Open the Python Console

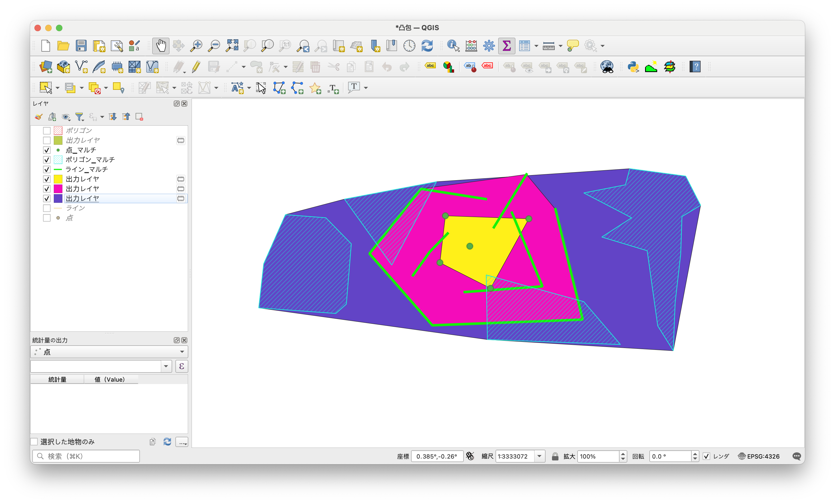pyautogui.click(x=633, y=67)
